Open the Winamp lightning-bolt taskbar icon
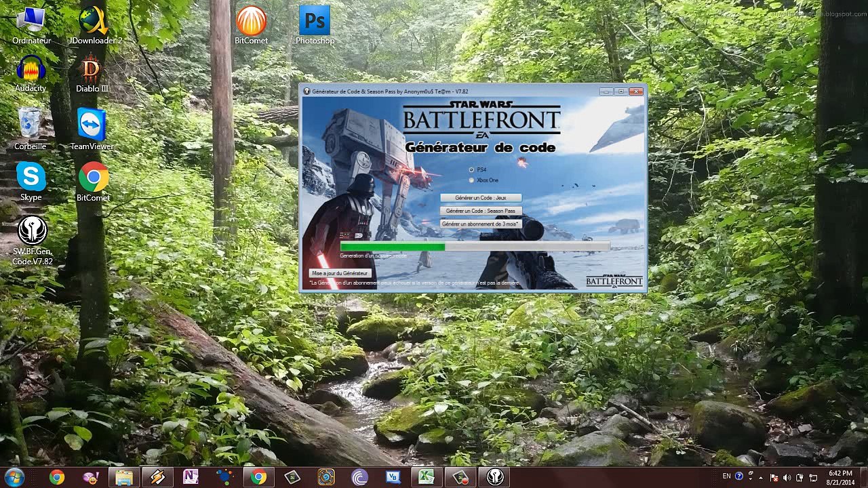 point(158,477)
